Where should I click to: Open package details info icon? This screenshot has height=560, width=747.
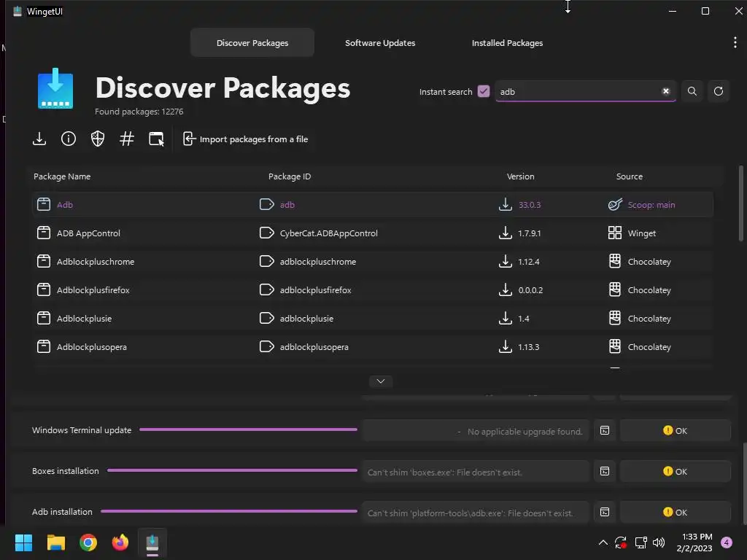[x=69, y=139]
